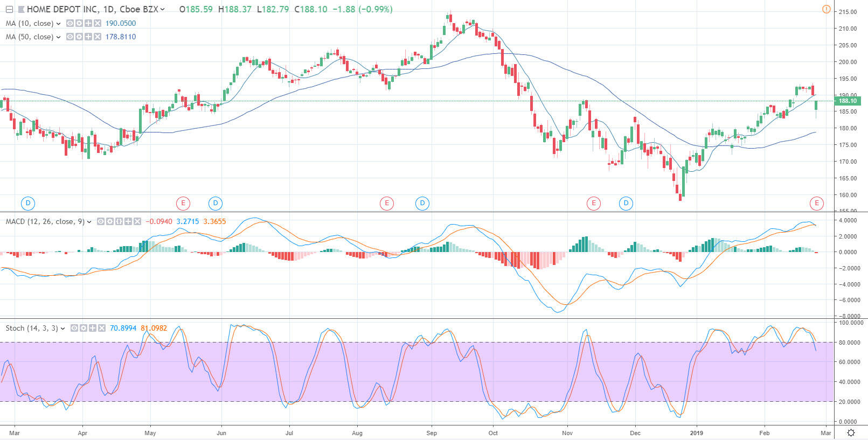The height and width of the screenshot is (440, 868).
Task: Click the low price L182.79
Action: coord(273,9)
